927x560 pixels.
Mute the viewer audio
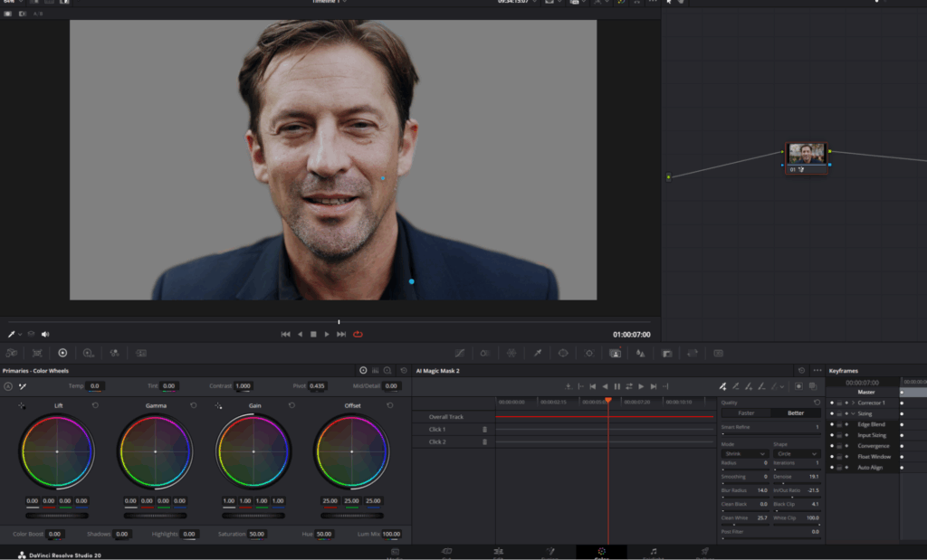[x=45, y=335]
